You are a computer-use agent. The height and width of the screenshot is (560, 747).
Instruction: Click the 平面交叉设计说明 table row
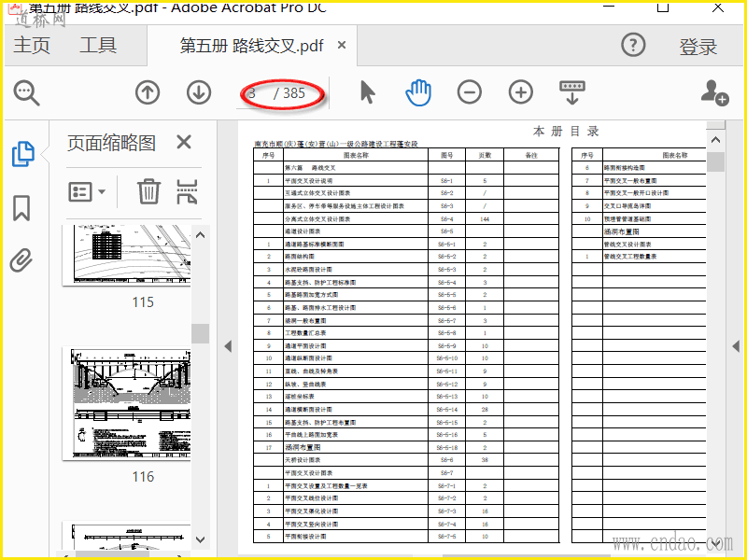pyautogui.click(x=406, y=181)
